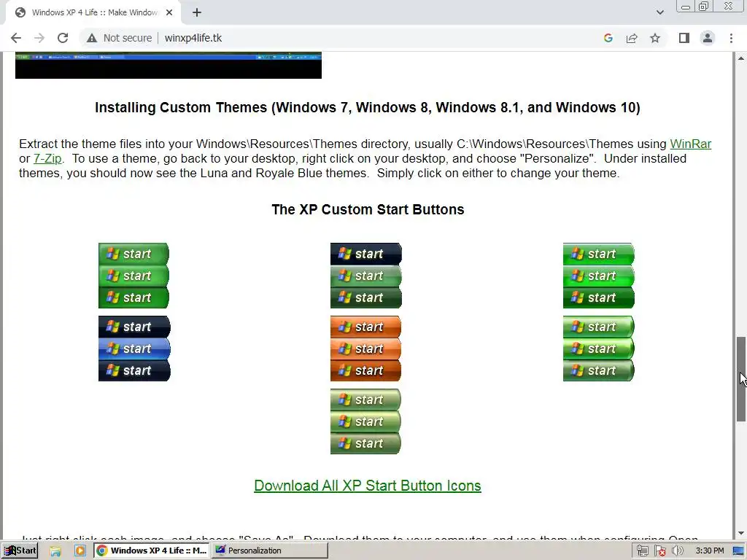Click the left column's top green start image

(133, 276)
